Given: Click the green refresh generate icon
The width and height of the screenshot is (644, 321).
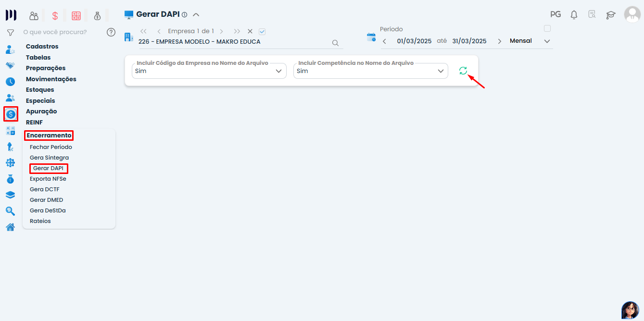Looking at the screenshot, I should tap(463, 71).
